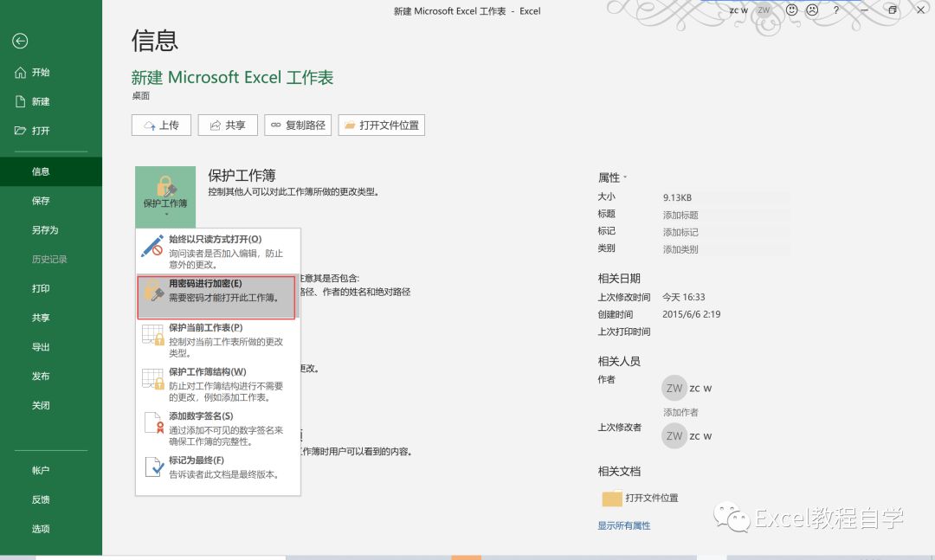This screenshot has width=935, height=560.
Task: Choose 保护当前工作表 menu entry
Action: pos(218,340)
